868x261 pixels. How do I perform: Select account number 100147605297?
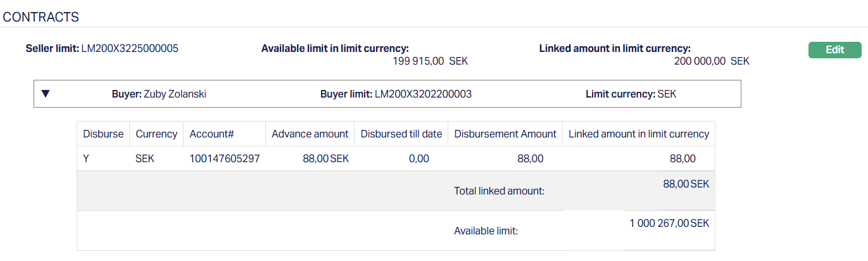point(224,159)
